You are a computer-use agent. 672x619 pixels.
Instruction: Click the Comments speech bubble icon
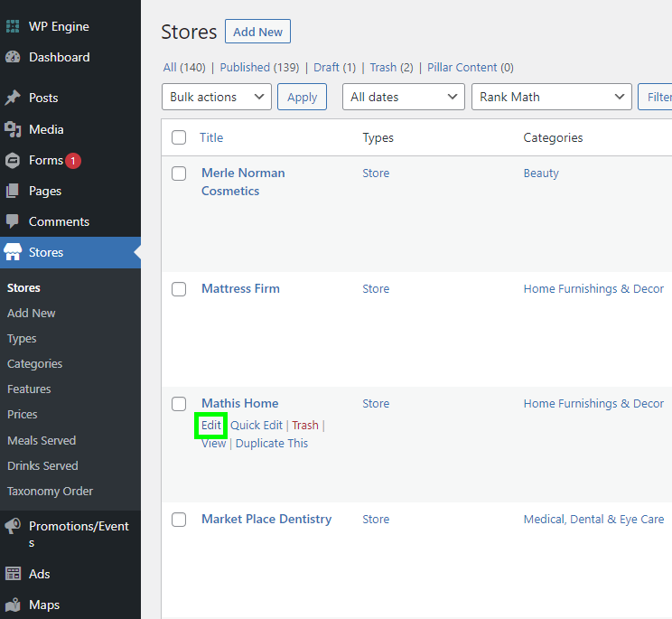click(13, 221)
